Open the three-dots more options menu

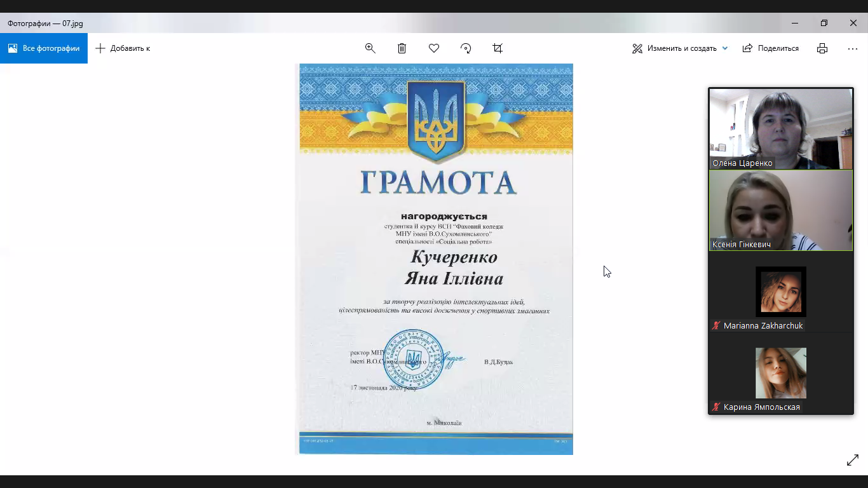853,48
